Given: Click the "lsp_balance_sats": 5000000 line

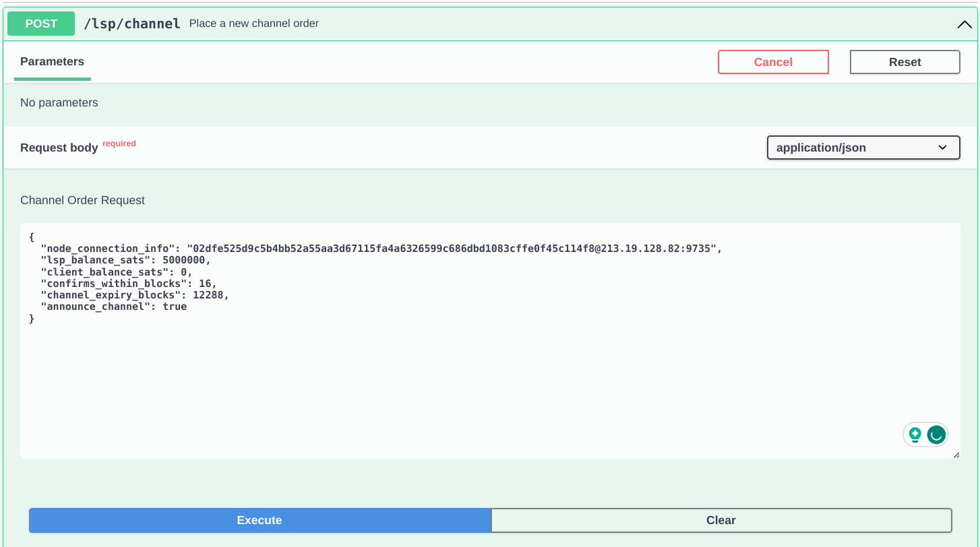Looking at the screenshot, I should [126, 260].
